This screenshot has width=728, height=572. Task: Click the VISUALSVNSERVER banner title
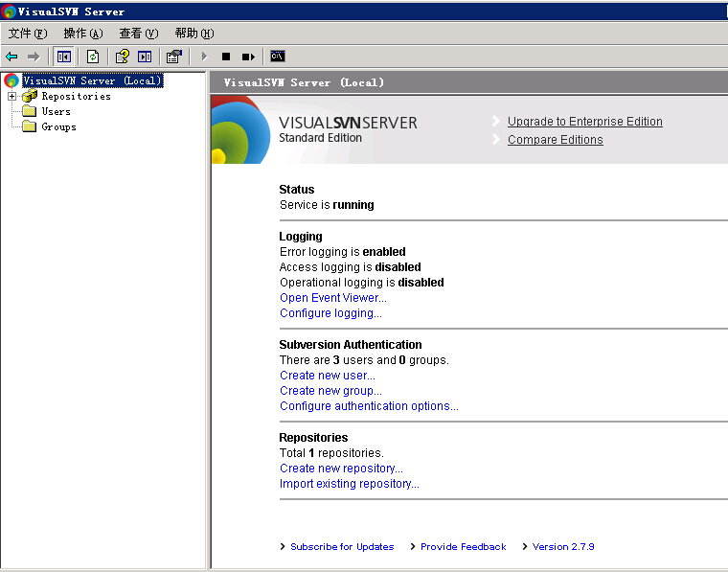pos(349,123)
